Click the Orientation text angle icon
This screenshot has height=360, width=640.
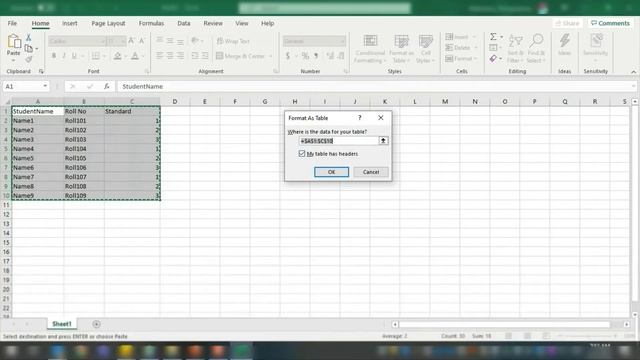[x=196, y=41]
